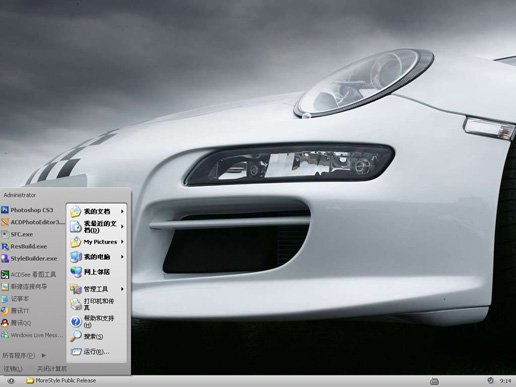Image resolution: width=516 pixels, height=387 pixels.
Task: Click the 腾讯QQ label text
Action: [21, 323]
